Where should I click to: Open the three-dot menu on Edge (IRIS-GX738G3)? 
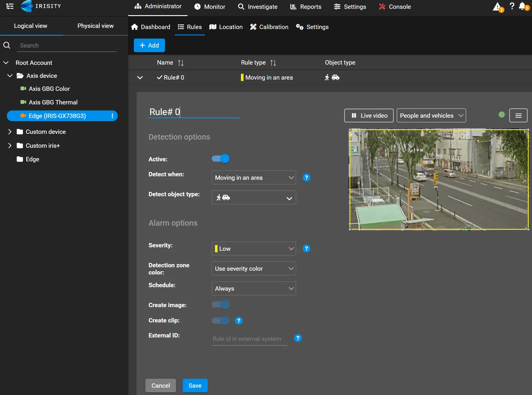(x=112, y=116)
